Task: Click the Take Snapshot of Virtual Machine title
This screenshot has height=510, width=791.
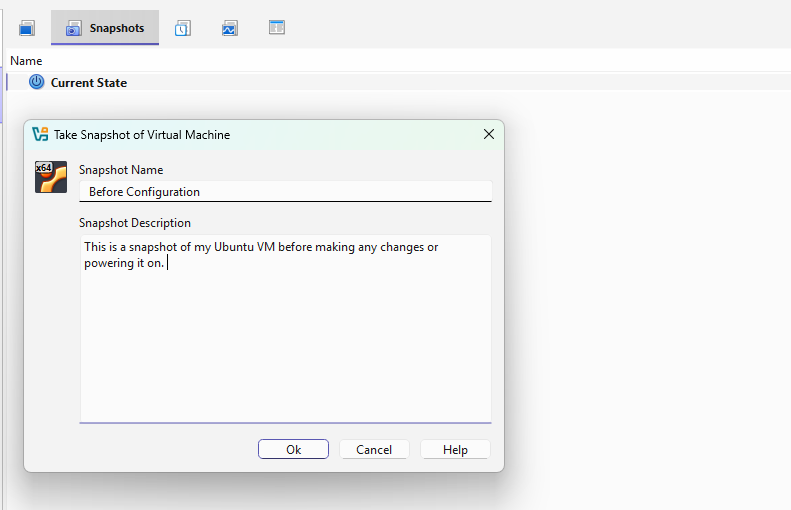Action: point(142,134)
